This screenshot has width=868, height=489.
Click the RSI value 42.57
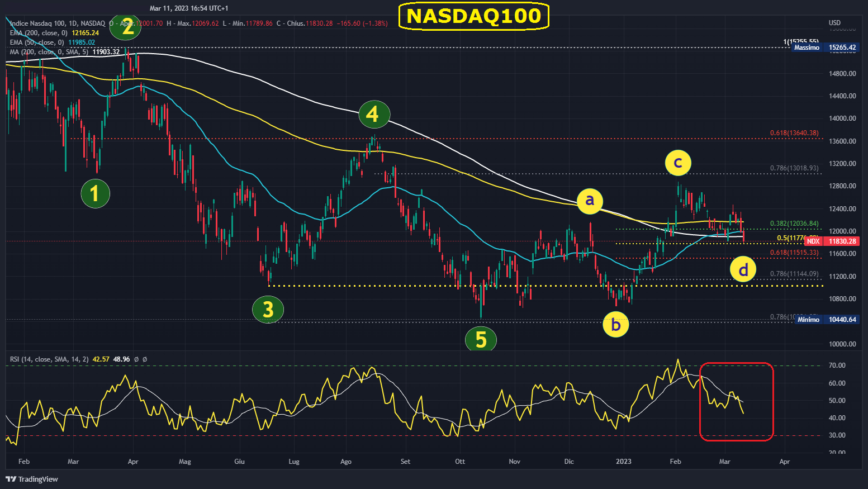(101, 359)
